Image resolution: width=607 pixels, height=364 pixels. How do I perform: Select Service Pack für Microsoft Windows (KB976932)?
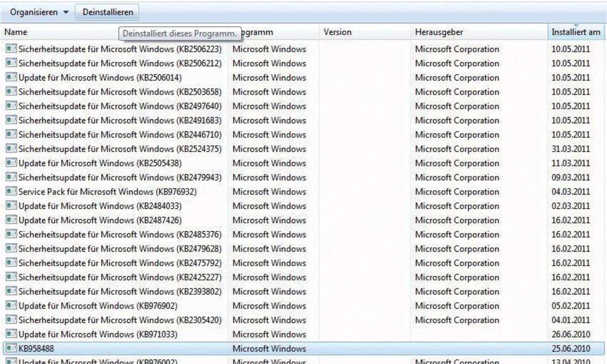[x=108, y=192]
